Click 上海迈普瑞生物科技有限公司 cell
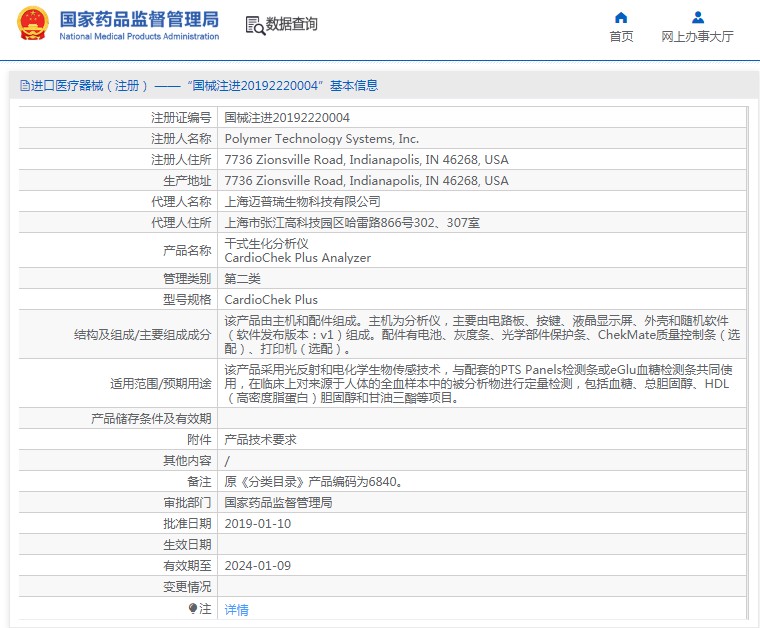 pyautogui.click(x=302, y=202)
